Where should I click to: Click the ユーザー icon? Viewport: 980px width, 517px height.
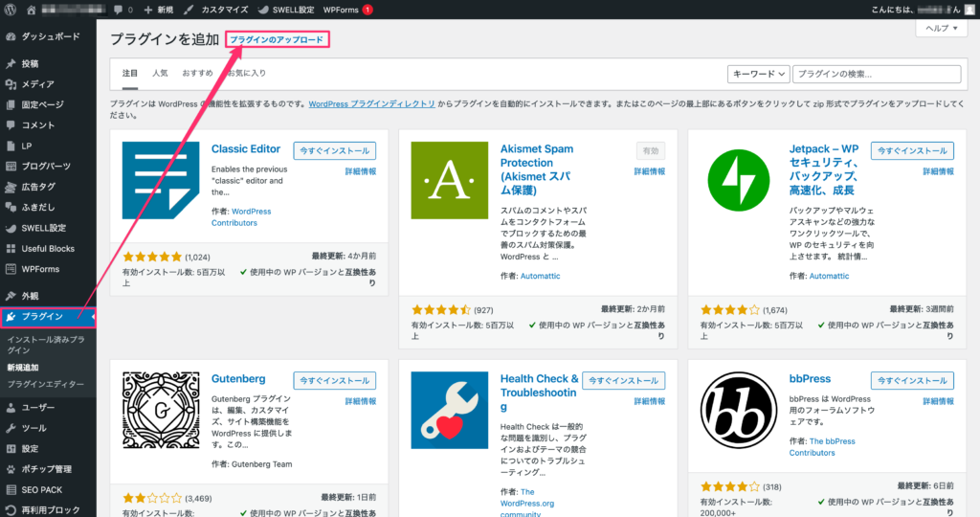[x=11, y=408]
